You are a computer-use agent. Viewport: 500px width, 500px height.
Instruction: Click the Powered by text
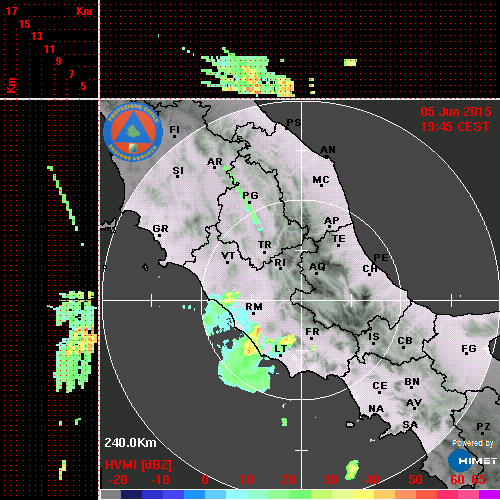point(473,443)
